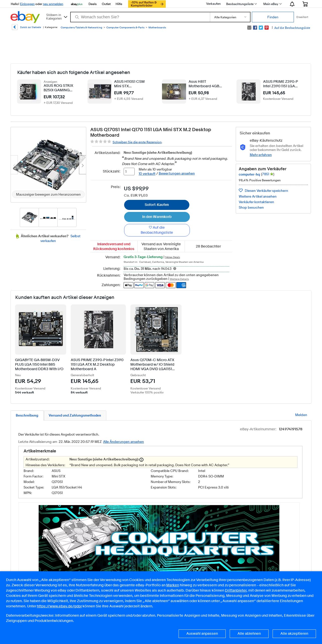322x644 pixels.
Task: Click Alle Änderungen ansehen link
Action: coord(123,442)
